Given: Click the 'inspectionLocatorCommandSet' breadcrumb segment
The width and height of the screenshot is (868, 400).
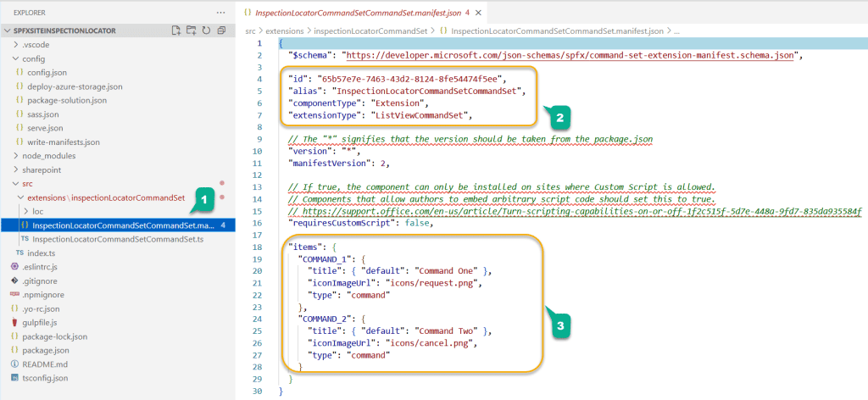Looking at the screenshot, I should click(x=370, y=31).
